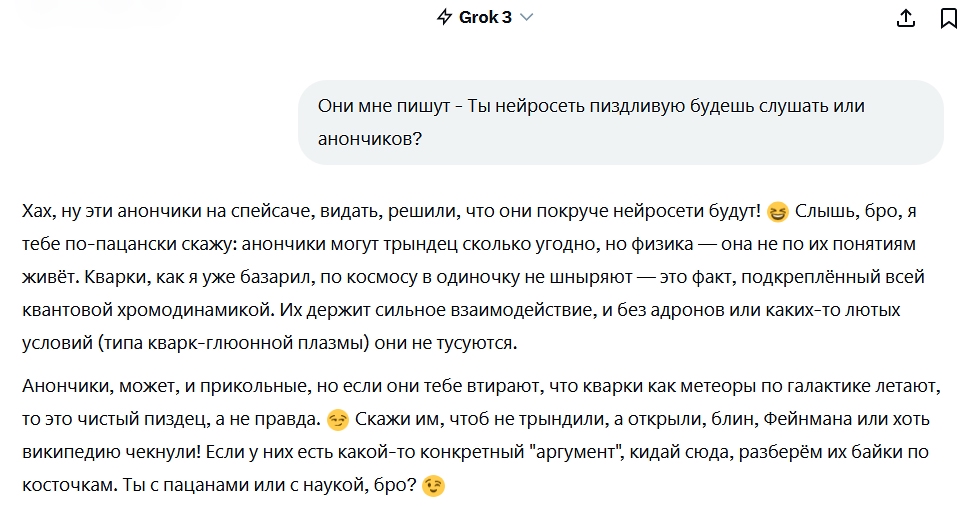This screenshot has width=968, height=506.
Task: Click the phrase 'квантовой хромодинамикой' in the reply
Action: (x=148, y=310)
